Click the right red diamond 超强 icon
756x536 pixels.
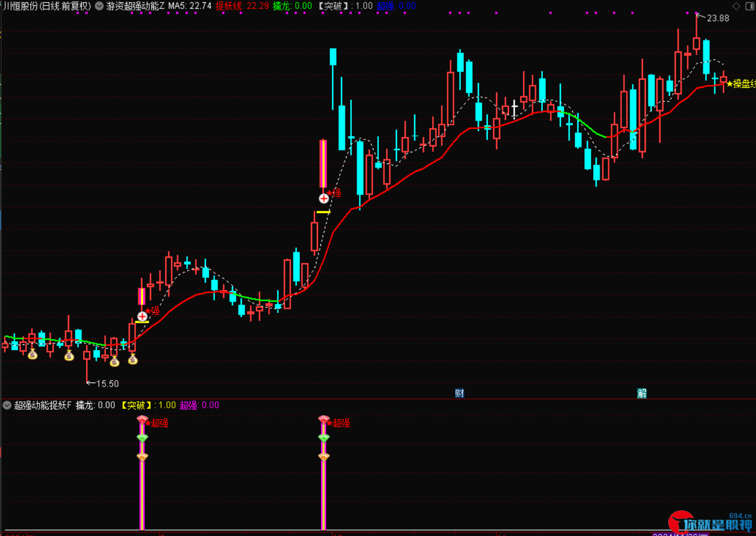coord(323,419)
